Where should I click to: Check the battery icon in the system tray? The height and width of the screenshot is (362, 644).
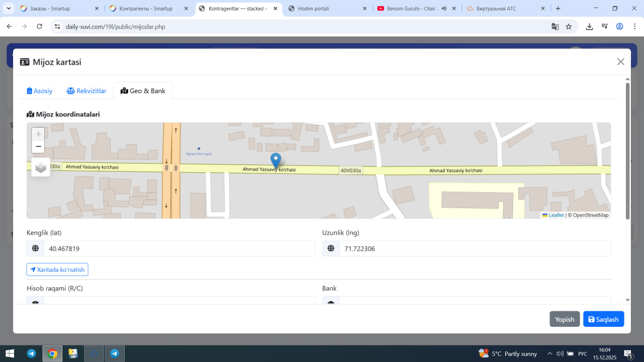pos(571,353)
